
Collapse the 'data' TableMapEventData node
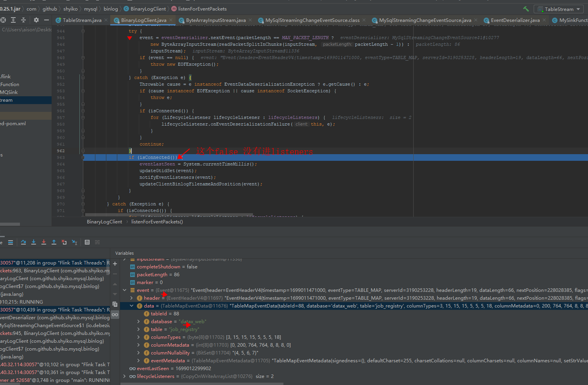[132, 306]
